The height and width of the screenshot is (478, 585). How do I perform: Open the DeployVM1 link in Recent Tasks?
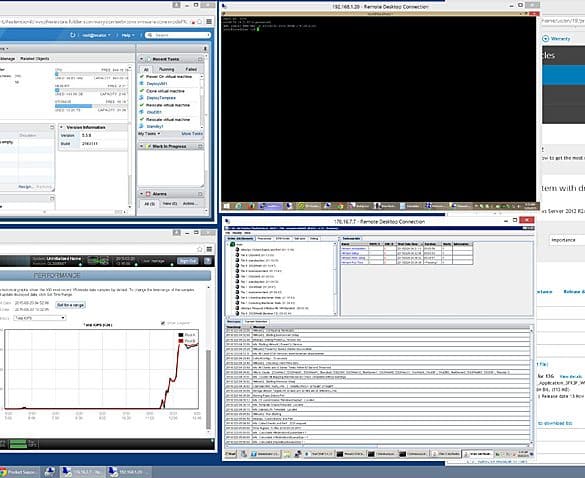[157, 84]
